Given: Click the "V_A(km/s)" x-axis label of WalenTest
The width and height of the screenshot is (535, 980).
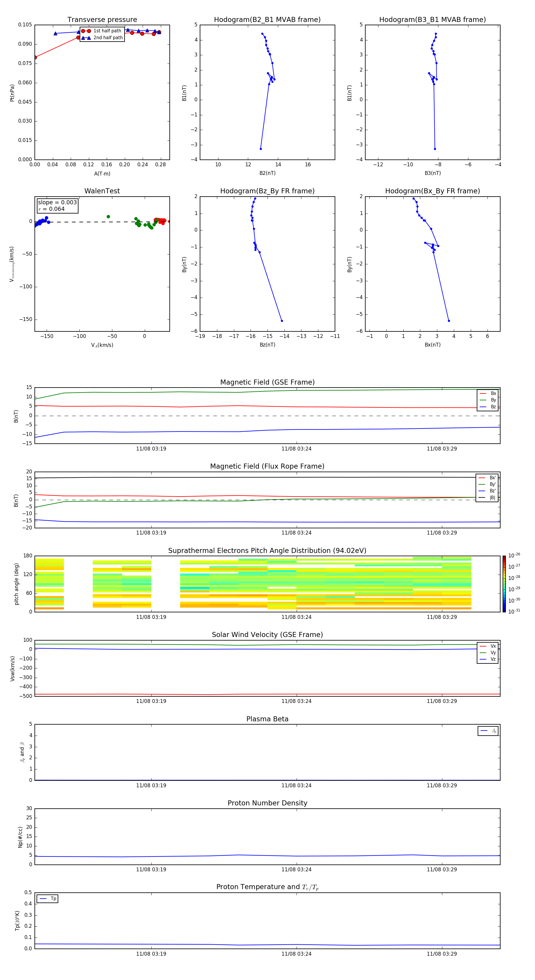Looking at the screenshot, I should point(102,345).
